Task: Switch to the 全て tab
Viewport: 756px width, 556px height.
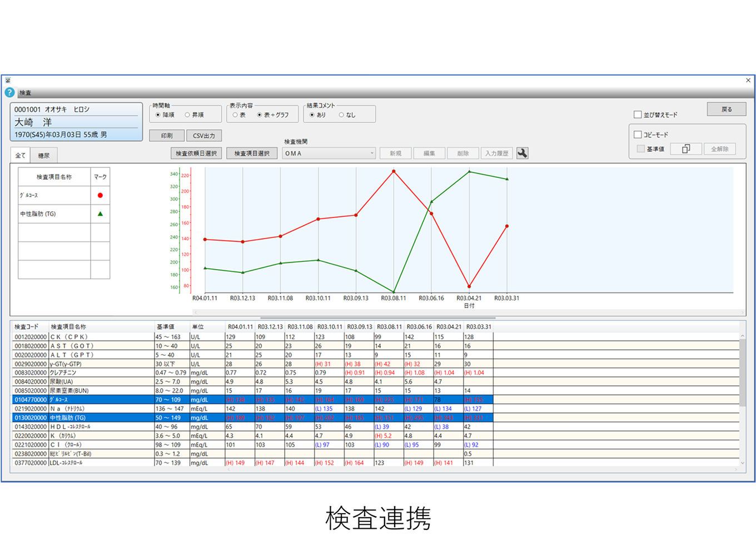Action: 20,155
